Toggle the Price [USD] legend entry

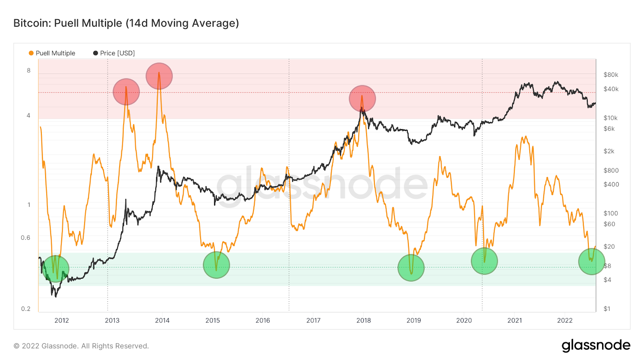click(114, 53)
